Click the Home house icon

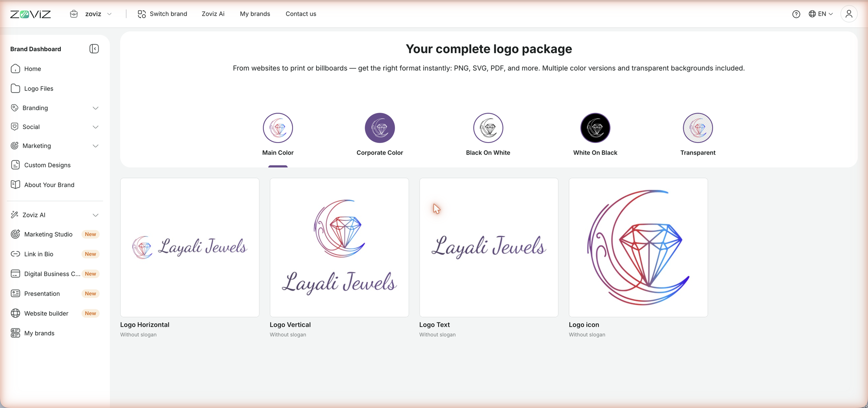click(x=15, y=69)
